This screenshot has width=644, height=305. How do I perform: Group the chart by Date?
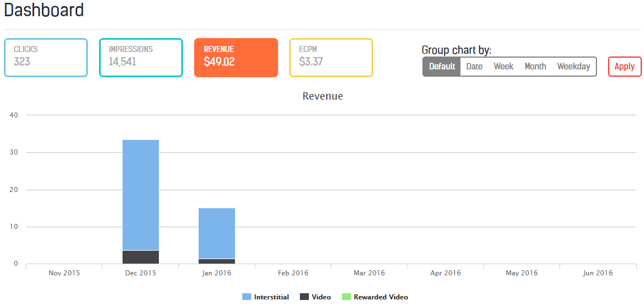coord(474,67)
